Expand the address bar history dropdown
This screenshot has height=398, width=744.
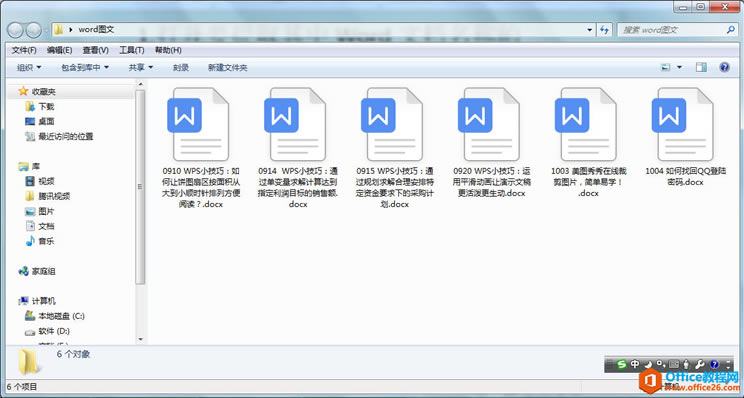click(x=590, y=29)
